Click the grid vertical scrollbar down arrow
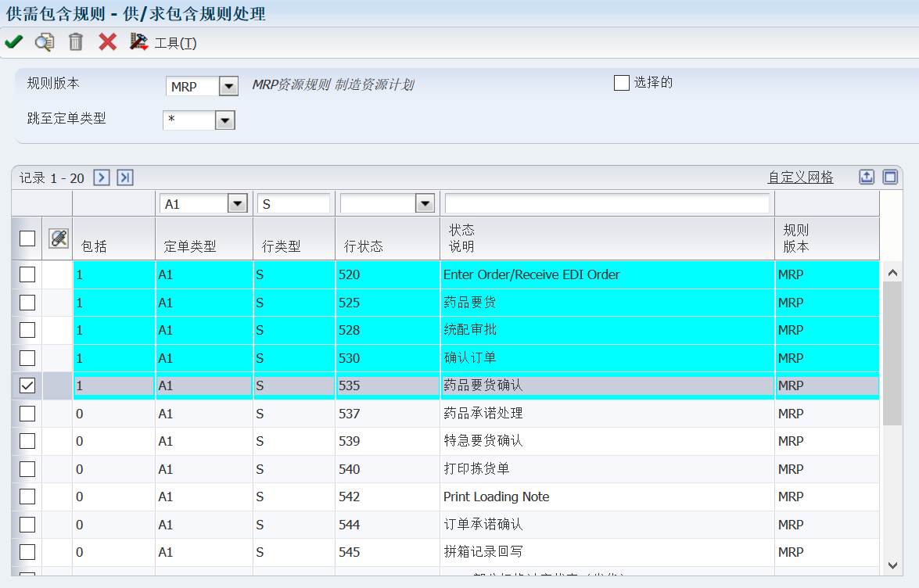The width and height of the screenshot is (919, 588). tap(892, 564)
